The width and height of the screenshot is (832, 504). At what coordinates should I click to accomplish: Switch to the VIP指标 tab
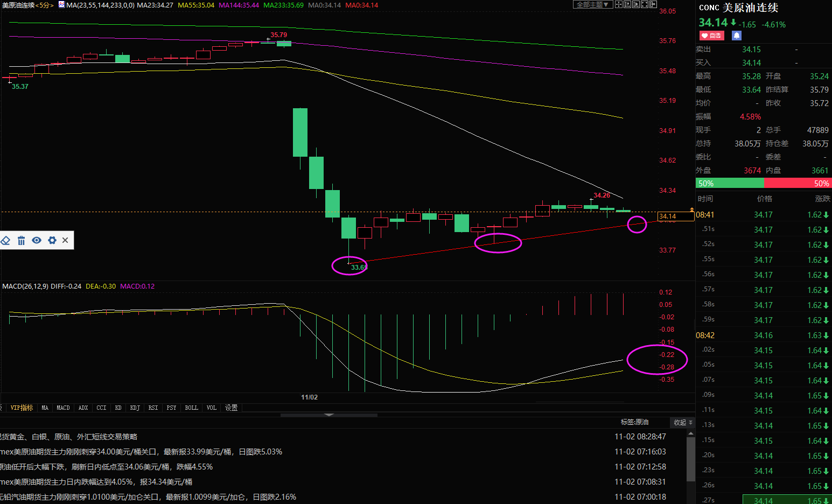(22, 408)
